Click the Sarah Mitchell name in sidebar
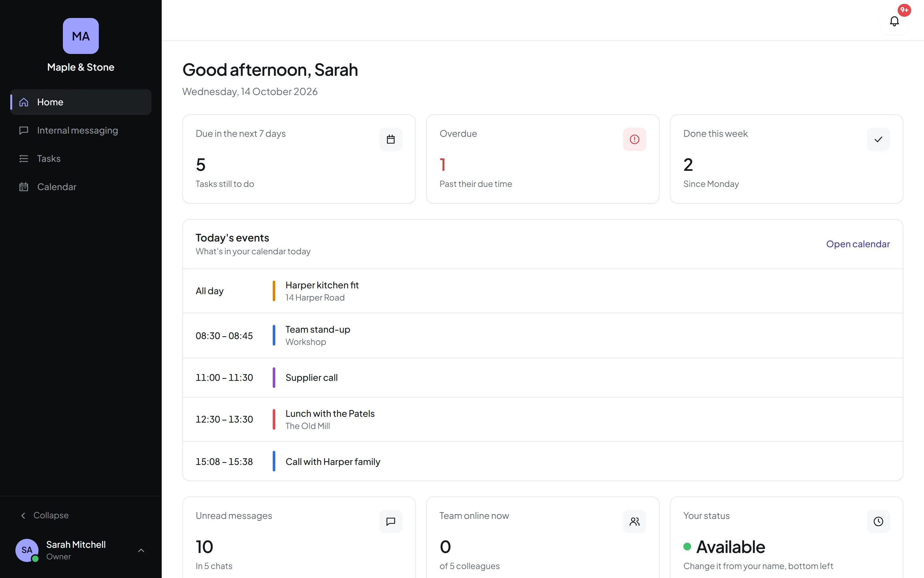 click(76, 544)
